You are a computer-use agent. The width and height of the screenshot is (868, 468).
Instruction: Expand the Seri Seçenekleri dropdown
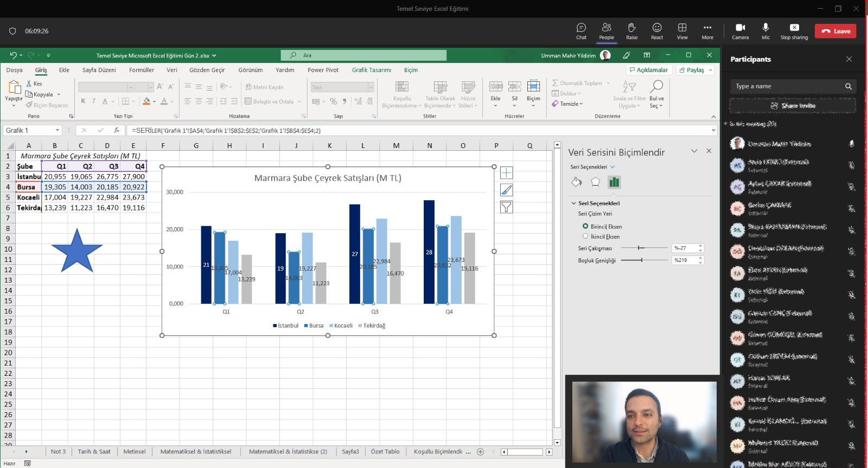[612, 167]
